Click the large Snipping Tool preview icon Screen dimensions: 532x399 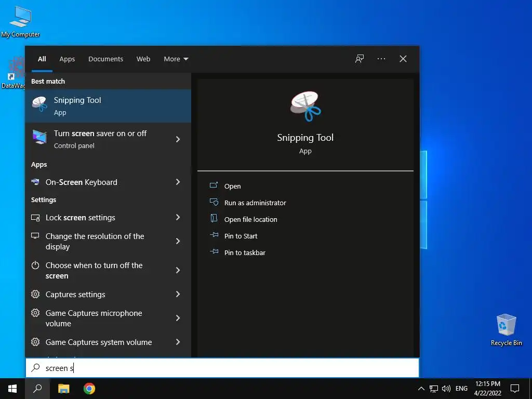pos(305,106)
